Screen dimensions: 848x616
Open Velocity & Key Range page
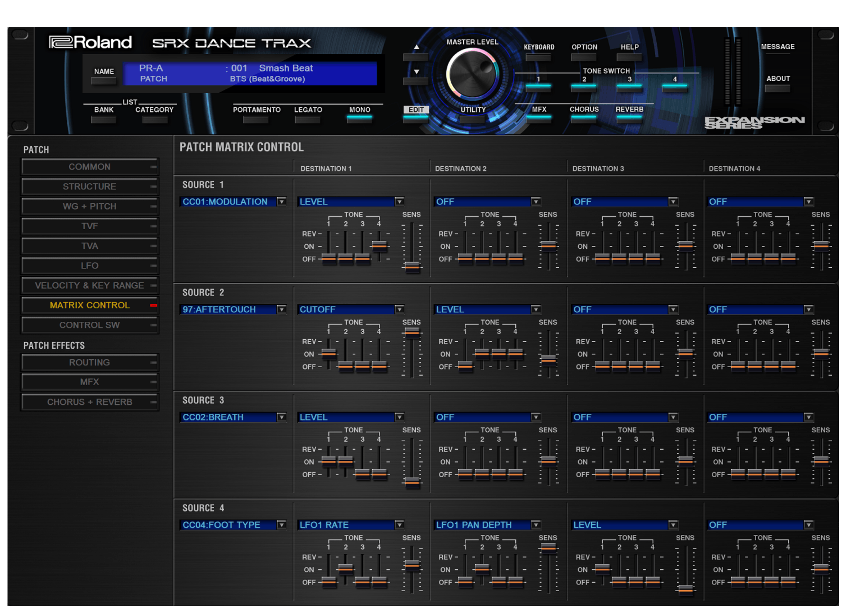pyautogui.click(x=89, y=285)
